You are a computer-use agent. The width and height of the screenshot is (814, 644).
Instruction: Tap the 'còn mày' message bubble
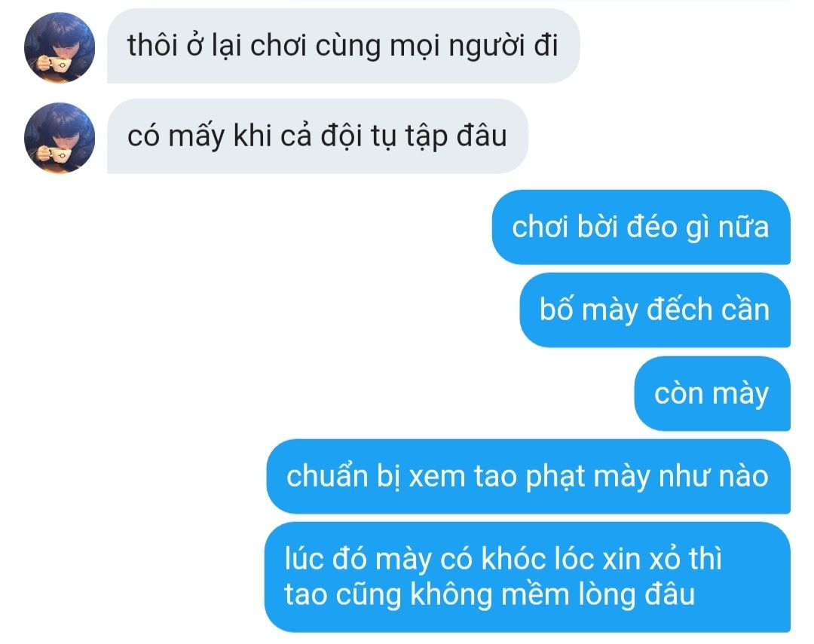(x=712, y=393)
